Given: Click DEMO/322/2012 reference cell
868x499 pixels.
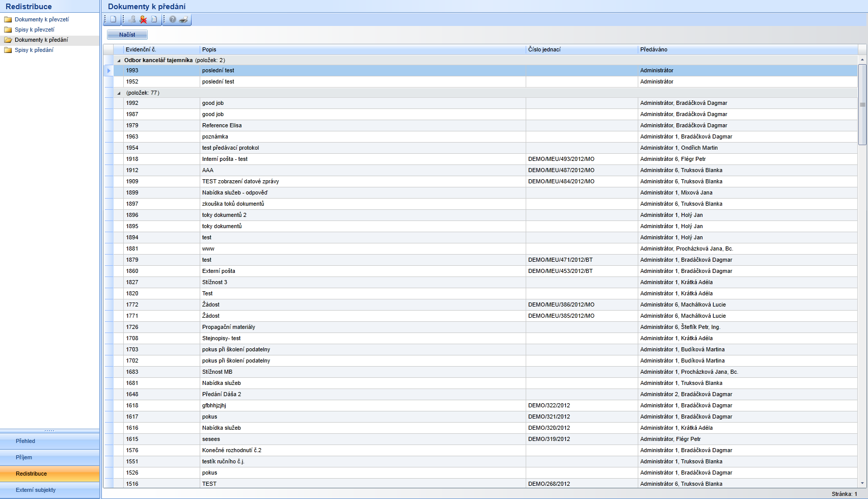Looking at the screenshot, I should point(582,405).
